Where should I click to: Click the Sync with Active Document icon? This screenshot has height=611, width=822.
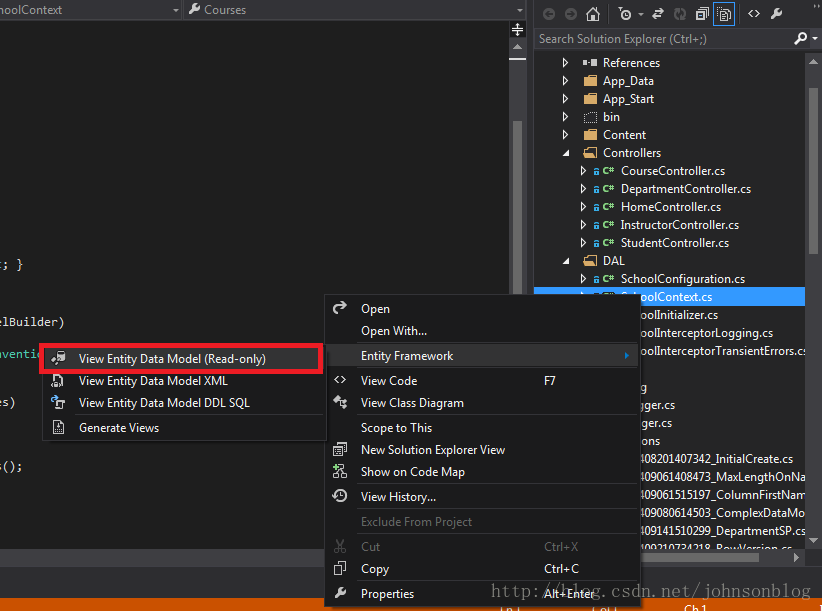pos(658,14)
